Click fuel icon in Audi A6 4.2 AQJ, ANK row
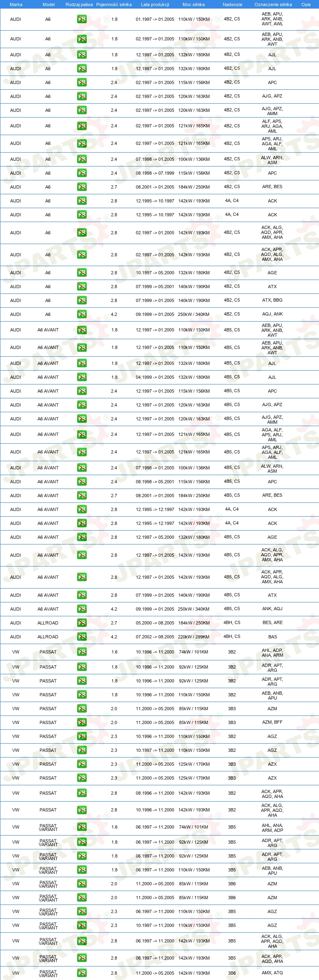The image size is (319, 980). (82, 314)
